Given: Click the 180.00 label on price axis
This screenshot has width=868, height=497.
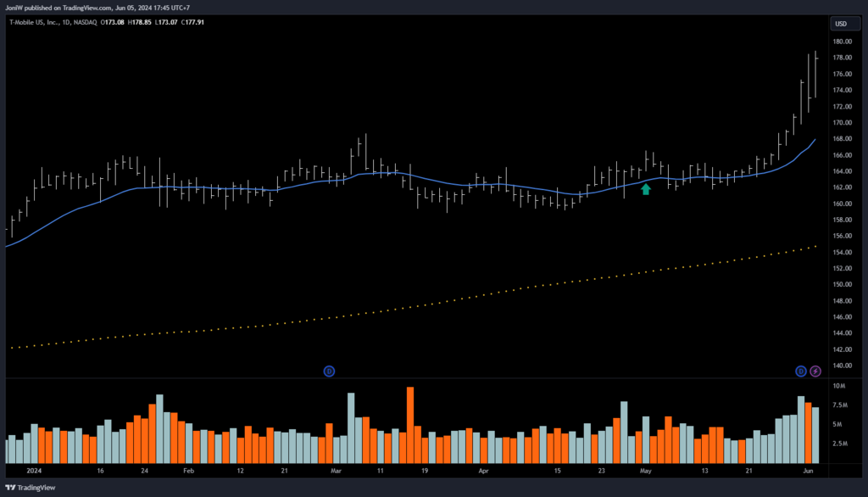Looking at the screenshot, I should coord(842,42).
